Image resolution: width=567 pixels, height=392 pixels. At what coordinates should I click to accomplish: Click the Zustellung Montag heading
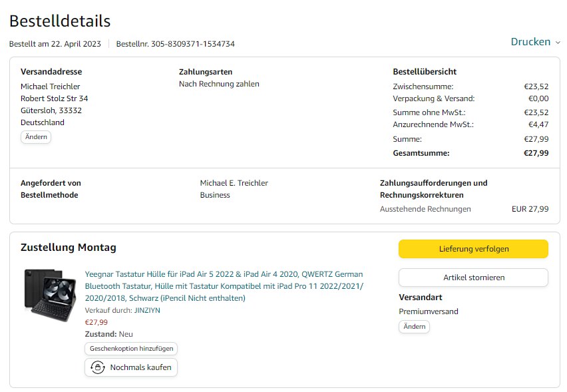pos(69,248)
